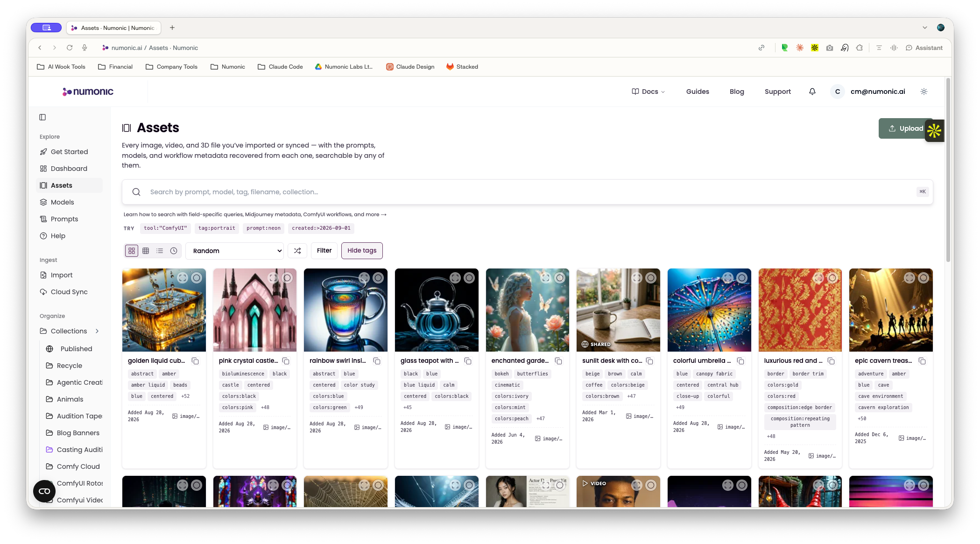Select the golden liquid cube asset checkbox

[197, 278]
